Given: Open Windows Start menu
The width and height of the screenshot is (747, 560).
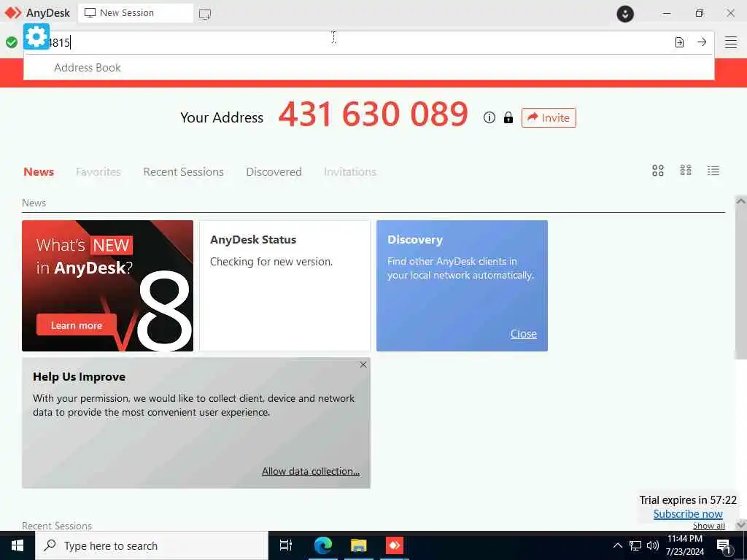Looking at the screenshot, I should click(x=18, y=545).
